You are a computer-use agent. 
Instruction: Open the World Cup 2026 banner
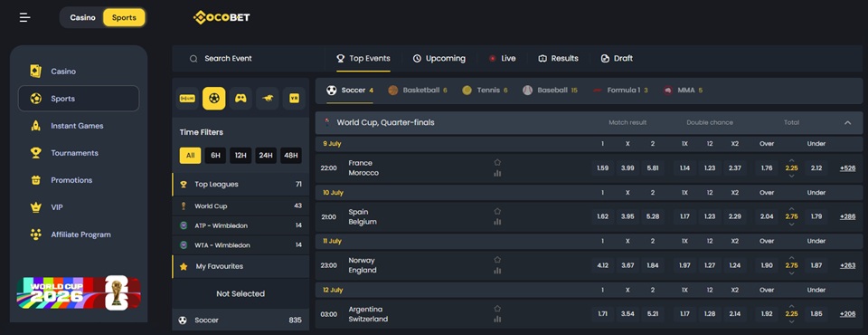(79, 292)
